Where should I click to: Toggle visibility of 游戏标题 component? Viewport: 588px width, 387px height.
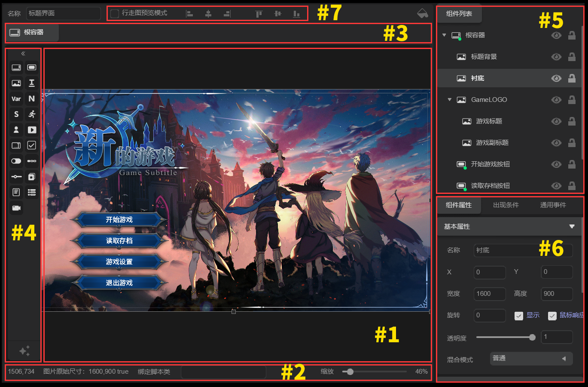point(556,121)
